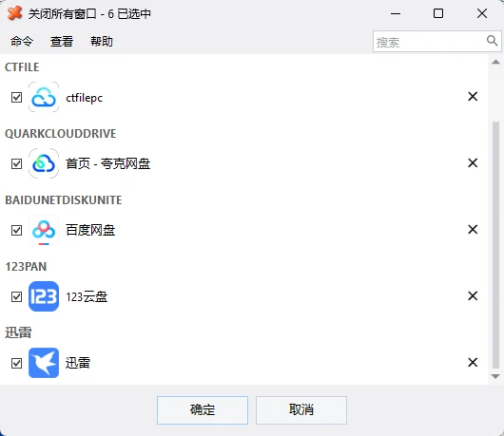The image size is (504, 436).
Task: Close the 关闭所有窗口 window
Action: coord(482,13)
